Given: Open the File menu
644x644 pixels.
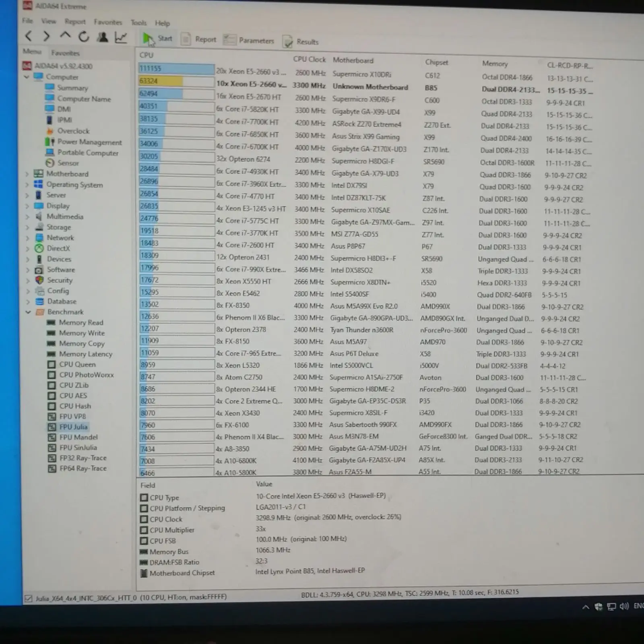Looking at the screenshot, I should (28, 21).
